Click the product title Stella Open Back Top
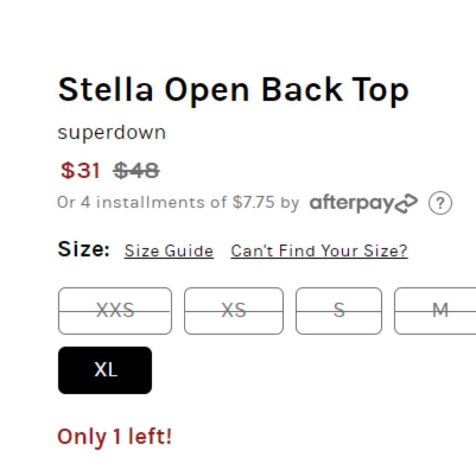Image resolution: width=476 pixels, height=476 pixels. point(233,89)
